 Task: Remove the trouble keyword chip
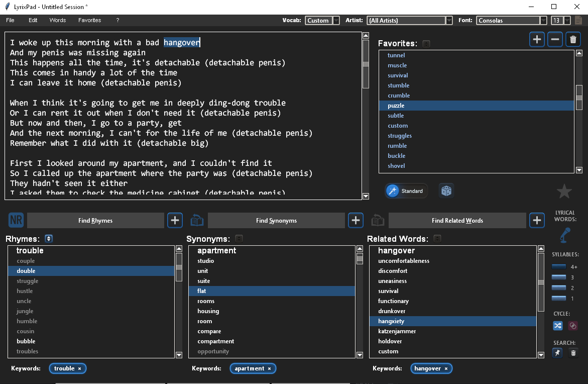tap(79, 368)
